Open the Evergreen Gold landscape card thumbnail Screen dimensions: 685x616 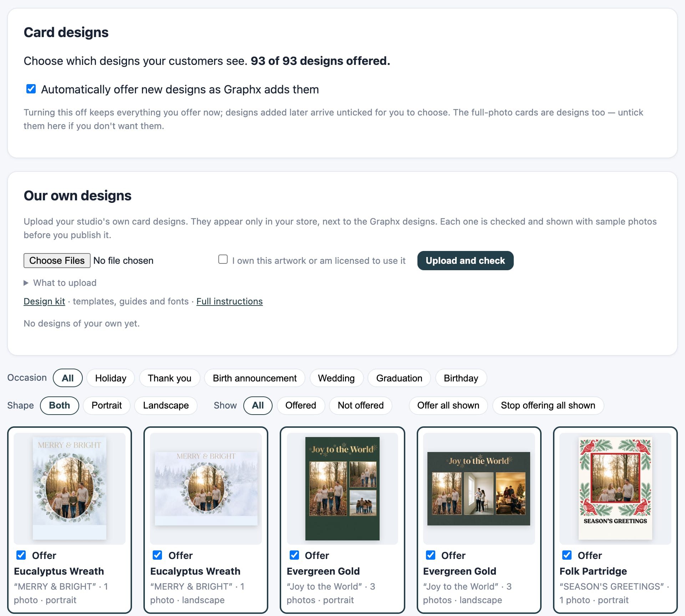(x=479, y=488)
